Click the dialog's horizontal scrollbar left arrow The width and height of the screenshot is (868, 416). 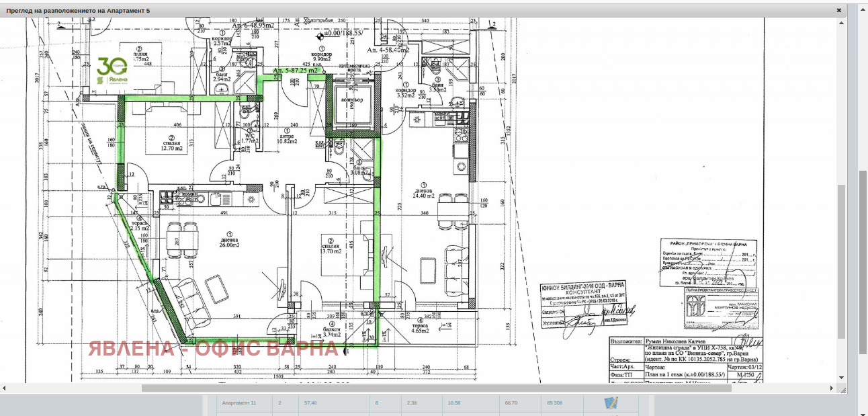4,388
